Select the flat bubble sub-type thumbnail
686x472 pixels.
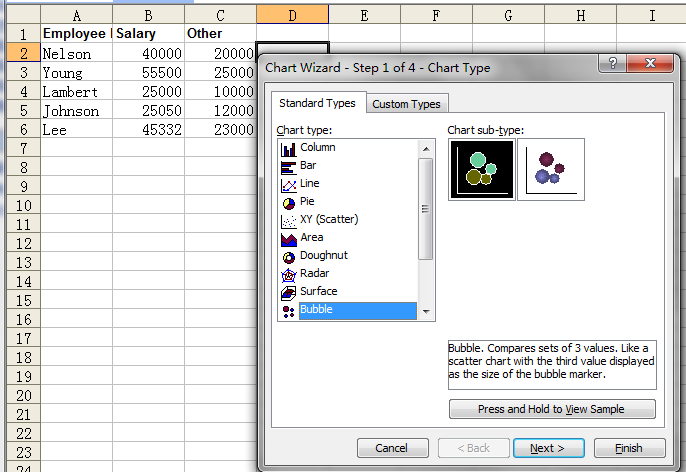tap(482, 170)
